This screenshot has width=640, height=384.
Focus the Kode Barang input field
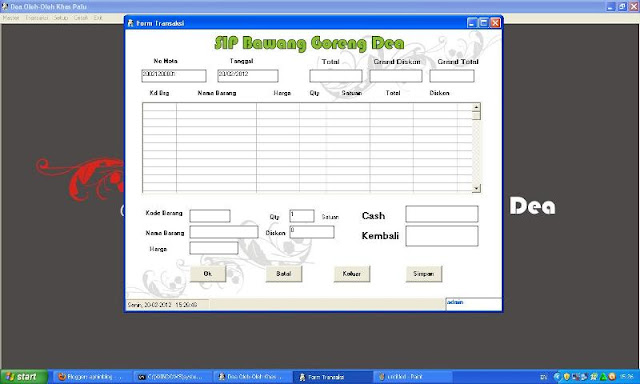point(210,216)
